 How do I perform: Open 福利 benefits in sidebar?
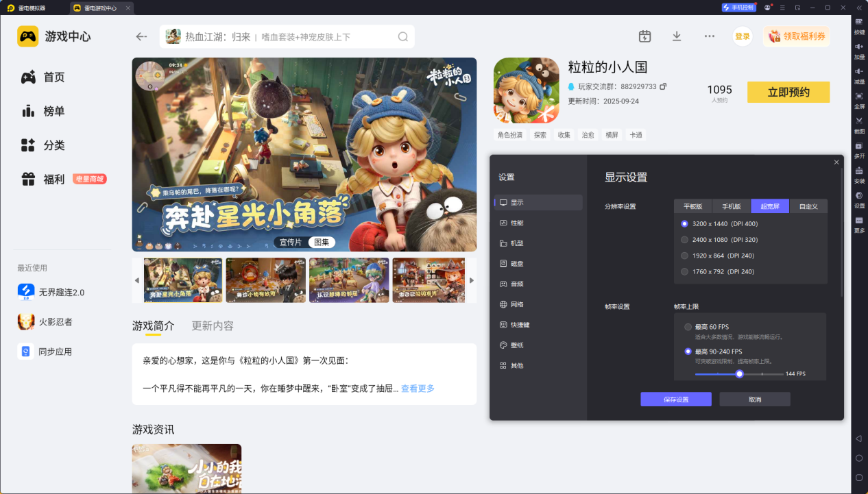tap(43, 180)
